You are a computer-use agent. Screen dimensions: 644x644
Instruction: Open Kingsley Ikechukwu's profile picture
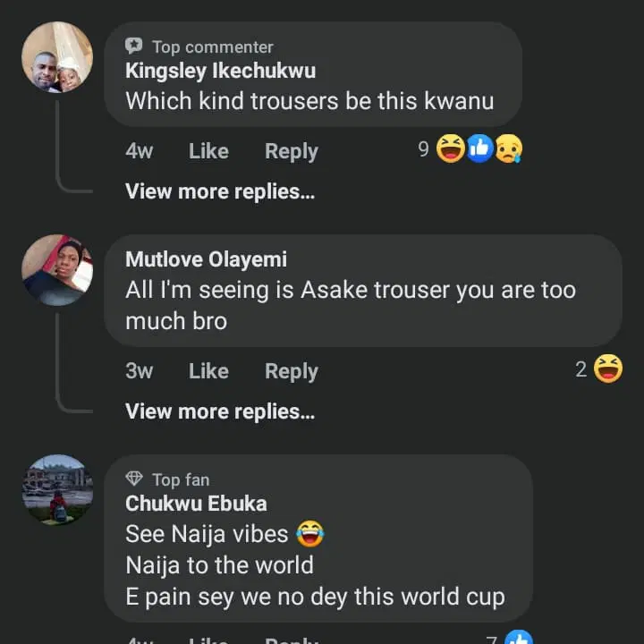tap(56, 57)
